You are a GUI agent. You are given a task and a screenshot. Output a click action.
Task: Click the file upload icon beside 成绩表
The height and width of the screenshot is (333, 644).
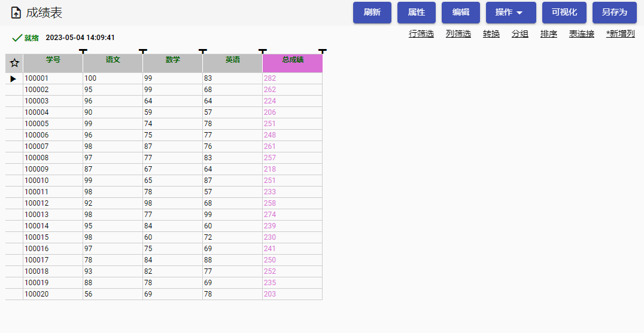(x=16, y=13)
